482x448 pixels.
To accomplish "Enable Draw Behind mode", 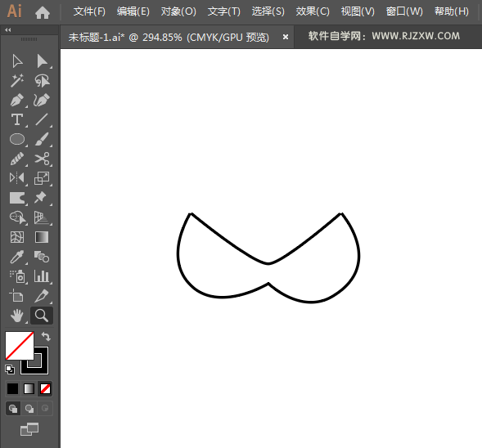I will [x=29, y=409].
